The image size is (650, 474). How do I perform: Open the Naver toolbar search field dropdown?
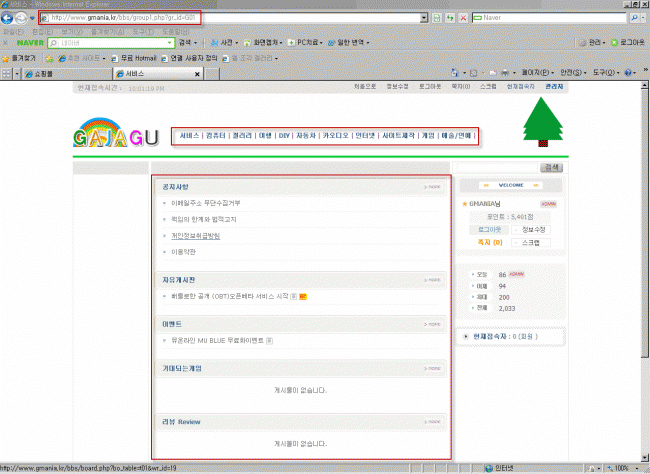tap(170, 43)
